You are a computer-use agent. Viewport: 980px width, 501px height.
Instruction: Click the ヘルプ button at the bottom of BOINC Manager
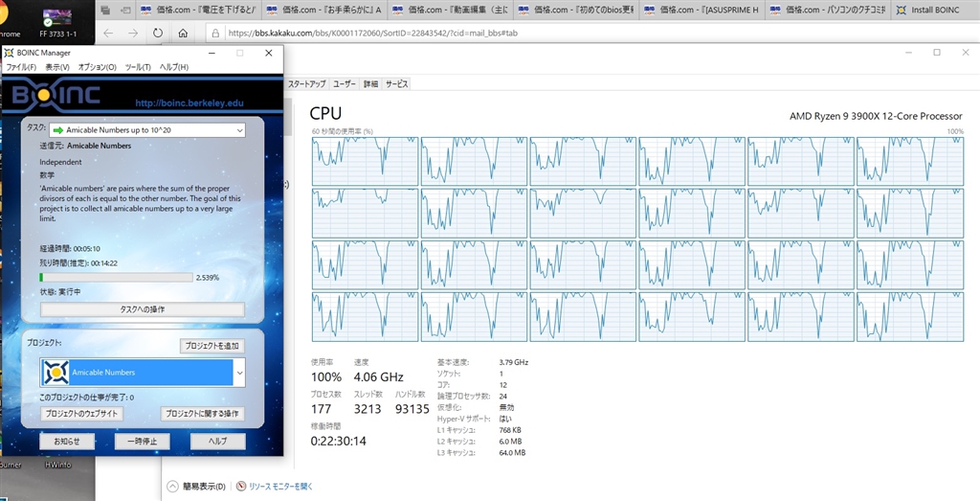point(217,442)
